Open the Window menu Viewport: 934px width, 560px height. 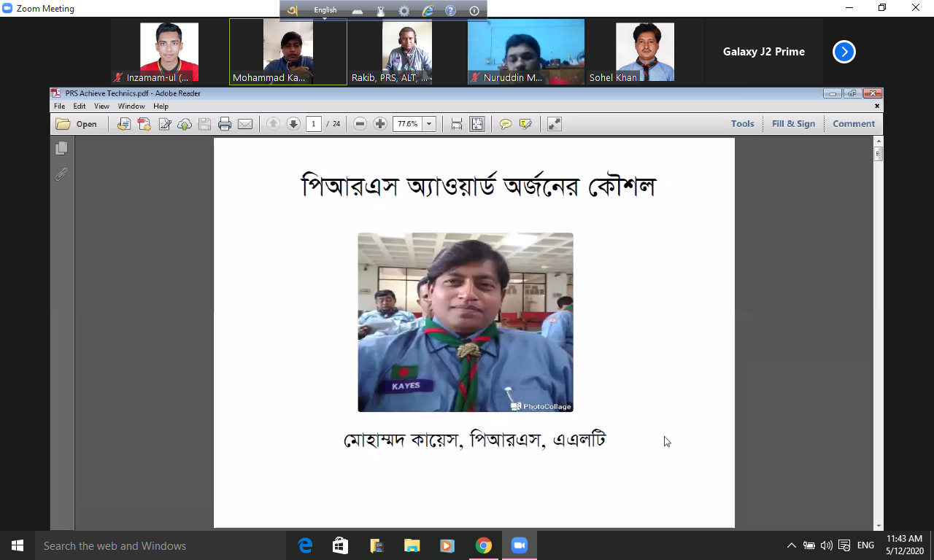pos(131,106)
